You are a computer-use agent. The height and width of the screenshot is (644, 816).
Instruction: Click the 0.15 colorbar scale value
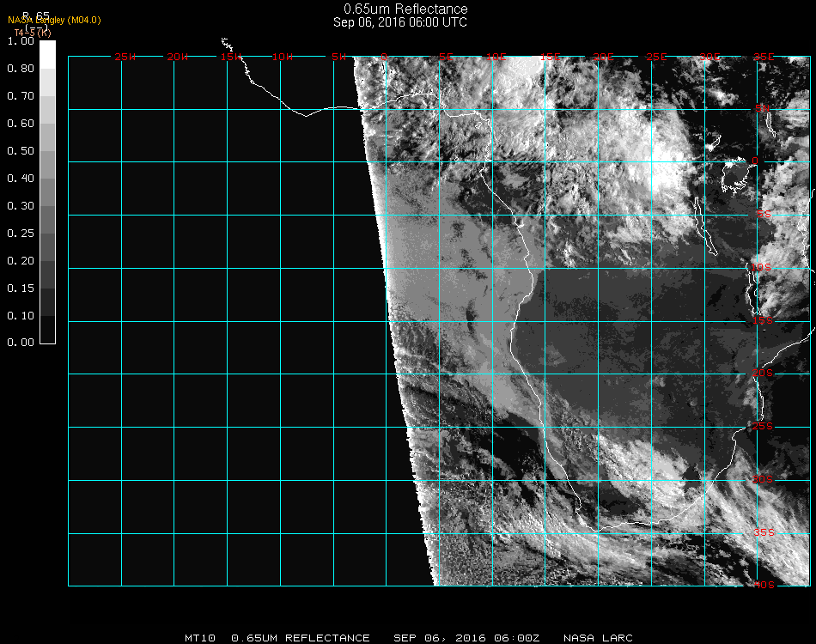(21, 289)
